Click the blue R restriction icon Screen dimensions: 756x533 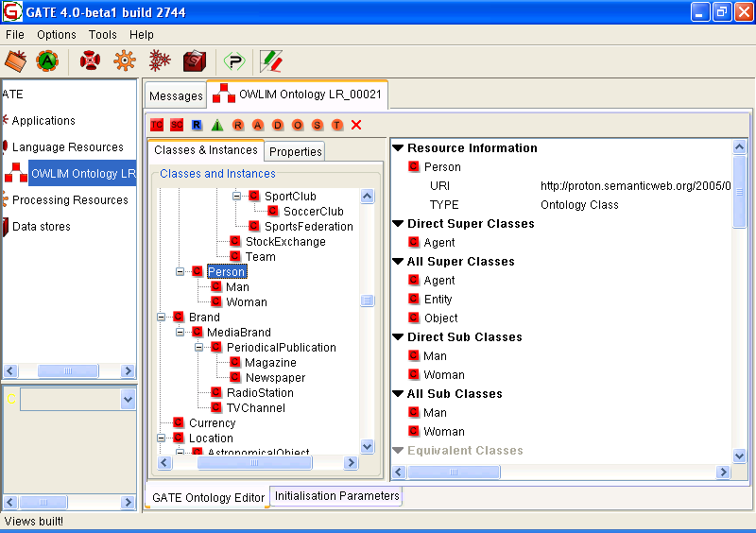click(x=197, y=125)
